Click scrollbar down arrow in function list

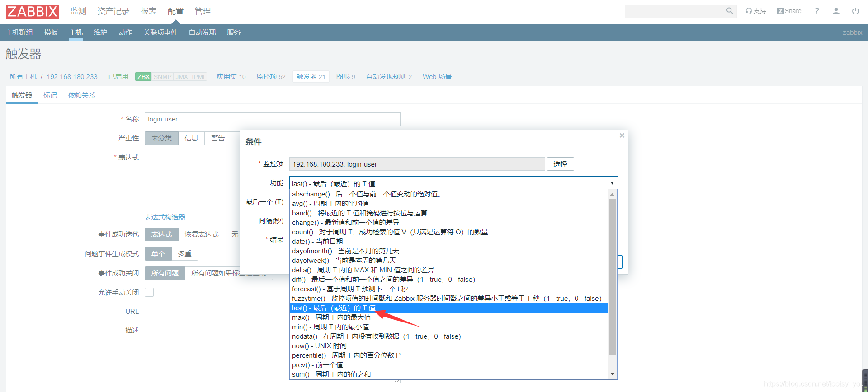point(612,374)
